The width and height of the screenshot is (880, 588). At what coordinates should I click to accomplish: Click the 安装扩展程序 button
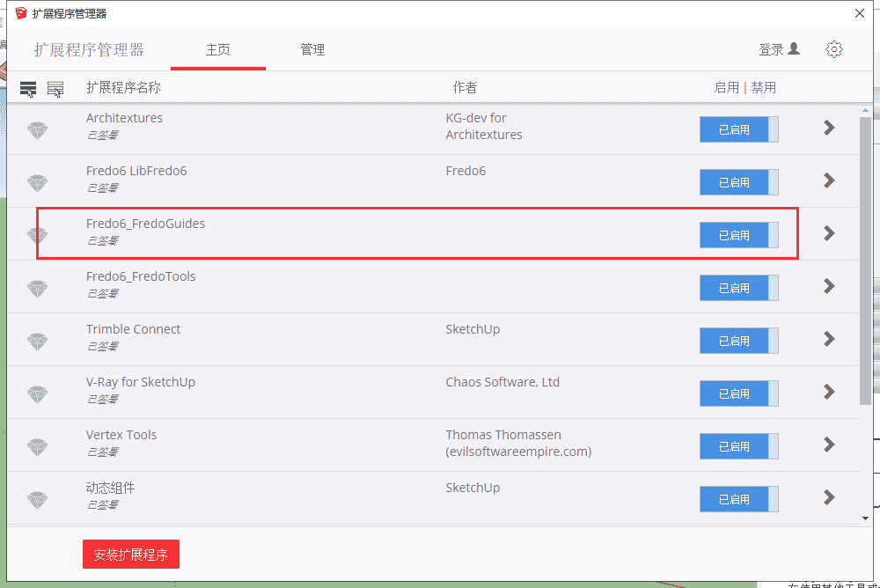point(130,555)
